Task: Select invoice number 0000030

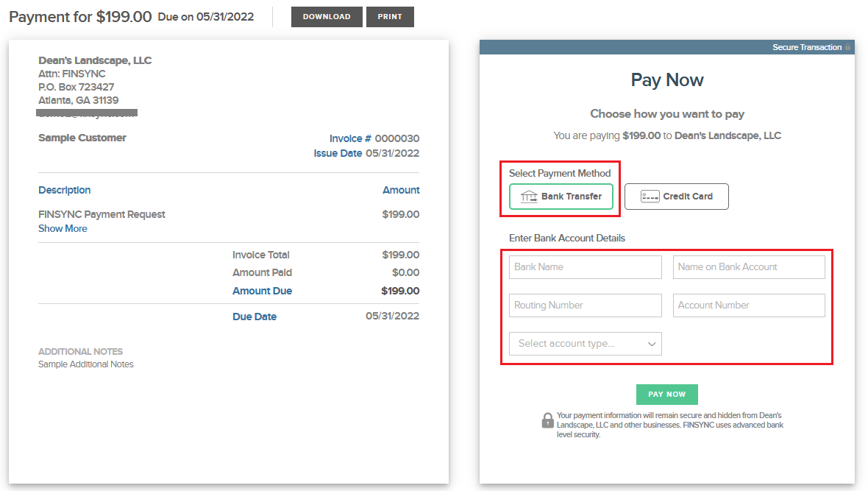Action: pos(397,138)
